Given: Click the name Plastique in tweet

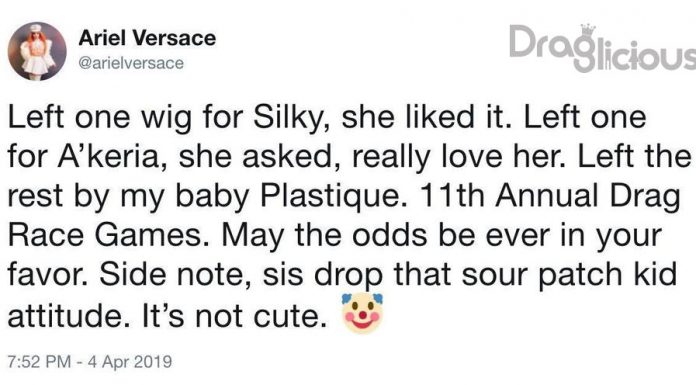Looking at the screenshot, I should [330, 197].
